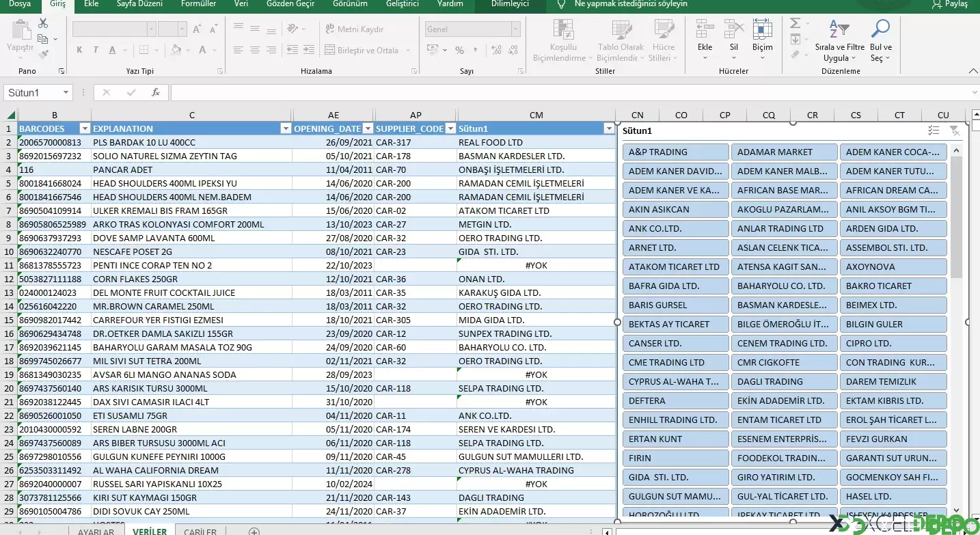Click the Bul ve Seç button
The width and height of the screenshot is (980, 535).
(x=881, y=41)
